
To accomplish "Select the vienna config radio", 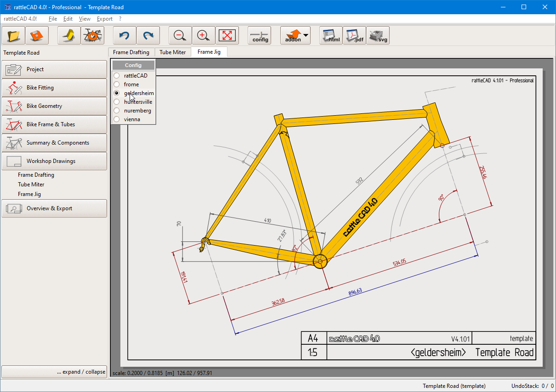I will [x=117, y=119].
